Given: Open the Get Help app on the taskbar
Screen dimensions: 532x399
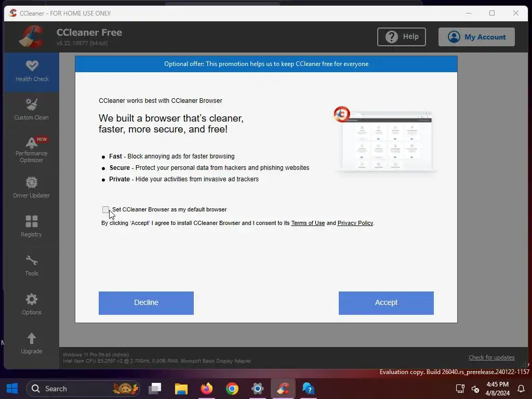Looking at the screenshot, I should (x=309, y=389).
